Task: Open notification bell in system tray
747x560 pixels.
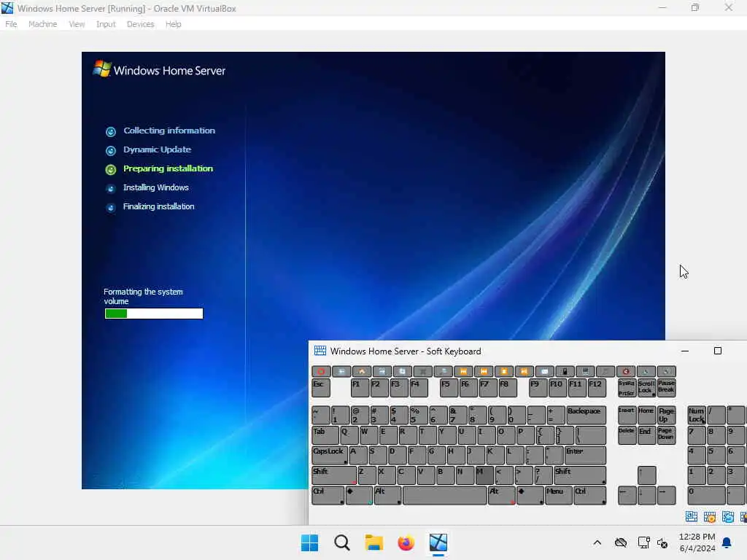Action: pos(727,542)
